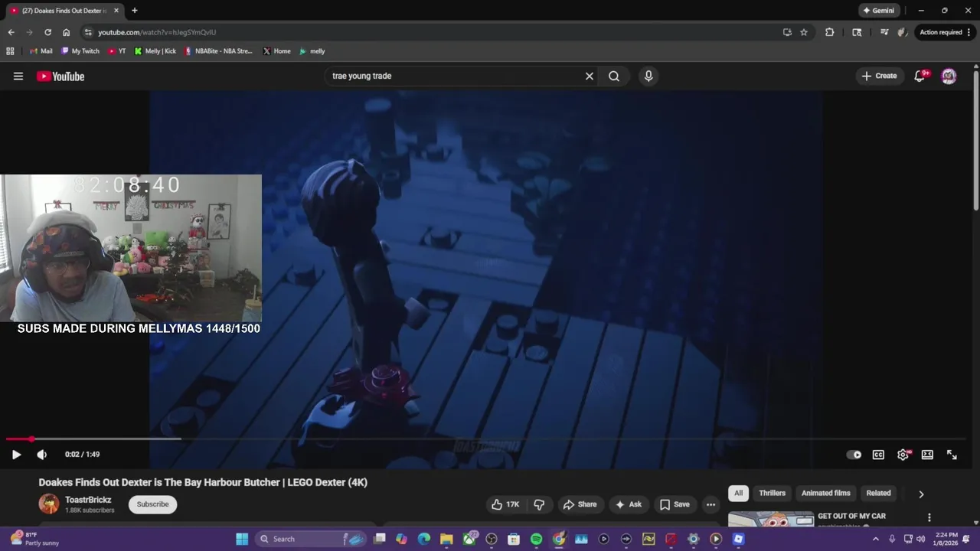This screenshot has width=980, height=551.
Task: Go to the YouTube home logo
Action: tap(60, 76)
